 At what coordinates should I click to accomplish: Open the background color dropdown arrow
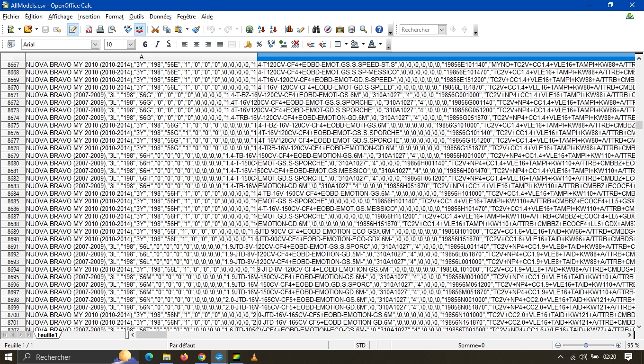(x=363, y=44)
